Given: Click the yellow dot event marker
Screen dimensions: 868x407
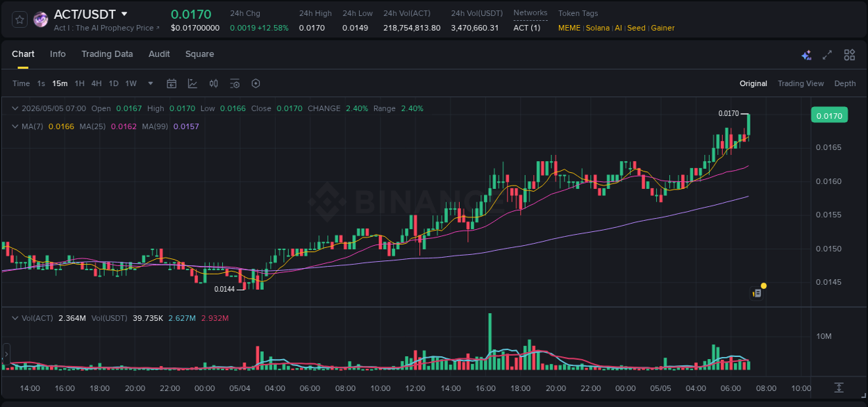Looking at the screenshot, I should pyautogui.click(x=764, y=285).
